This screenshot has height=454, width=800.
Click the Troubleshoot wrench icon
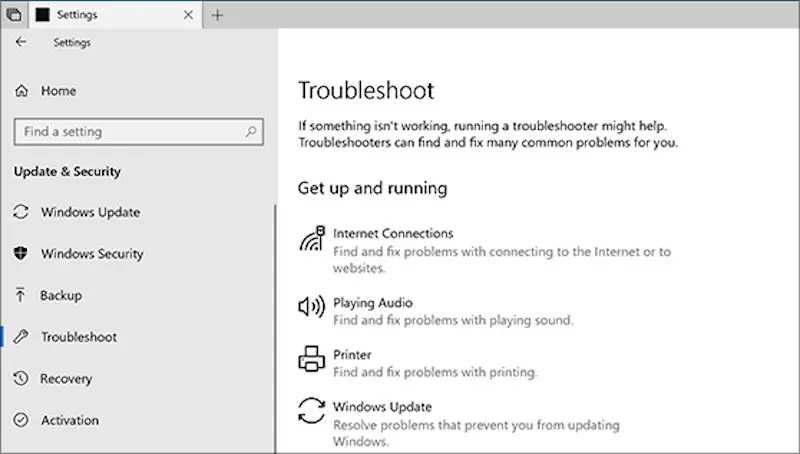pyautogui.click(x=21, y=337)
